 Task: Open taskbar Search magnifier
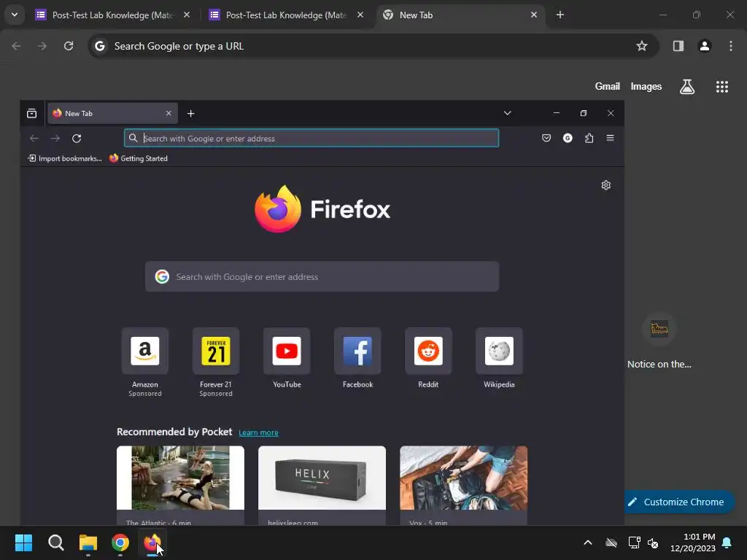tap(55, 542)
